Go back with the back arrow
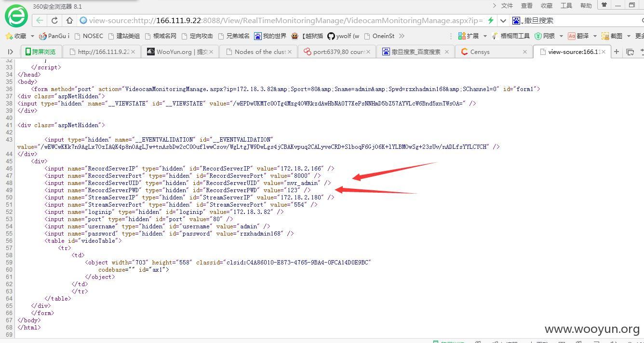Screen dimensions: 644x343 pos(40,20)
